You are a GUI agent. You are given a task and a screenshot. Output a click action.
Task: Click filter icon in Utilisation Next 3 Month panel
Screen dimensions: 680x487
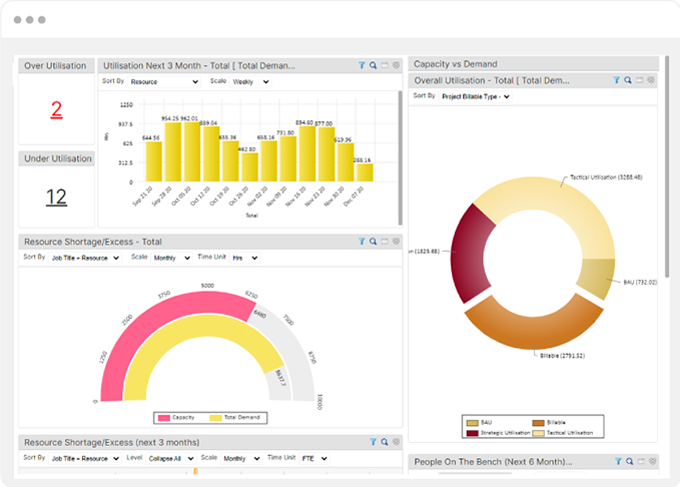click(361, 65)
